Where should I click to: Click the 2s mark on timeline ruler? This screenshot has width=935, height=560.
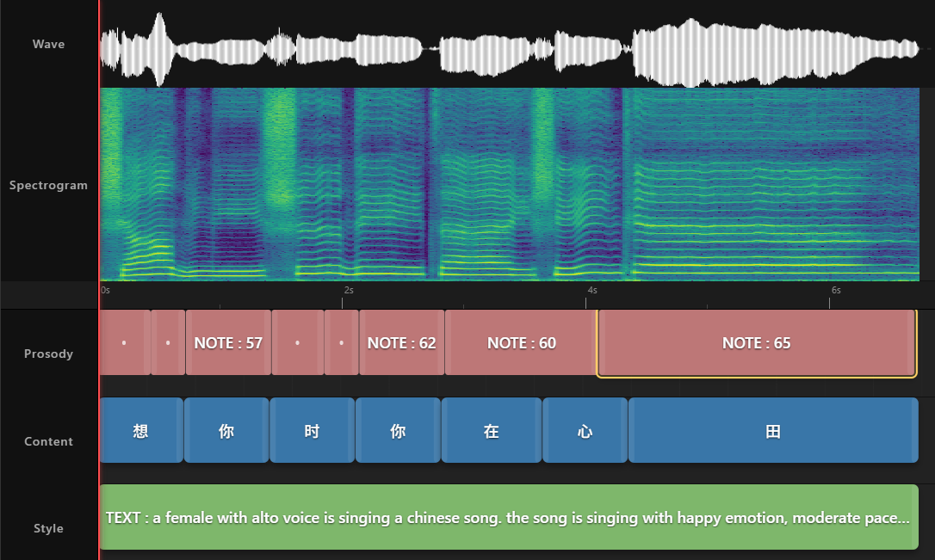coord(349,290)
